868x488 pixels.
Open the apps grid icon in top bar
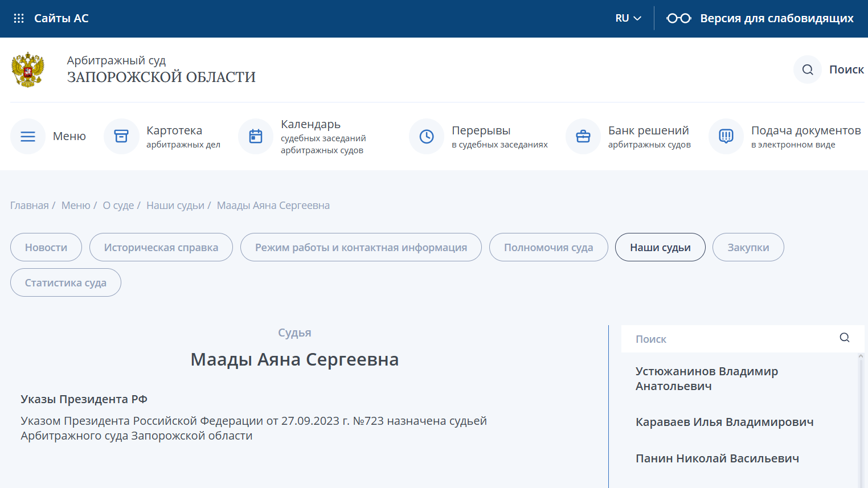(19, 18)
